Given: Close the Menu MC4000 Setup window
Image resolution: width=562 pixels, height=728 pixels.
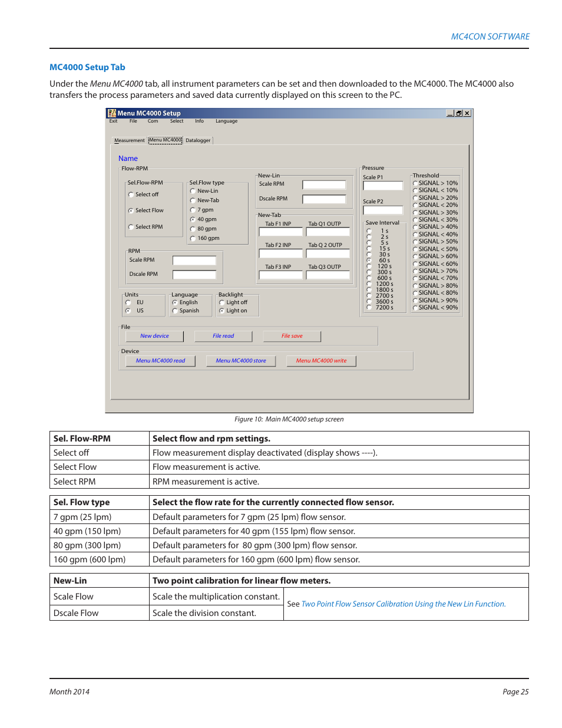Looking at the screenshot, I should tap(467, 113).
